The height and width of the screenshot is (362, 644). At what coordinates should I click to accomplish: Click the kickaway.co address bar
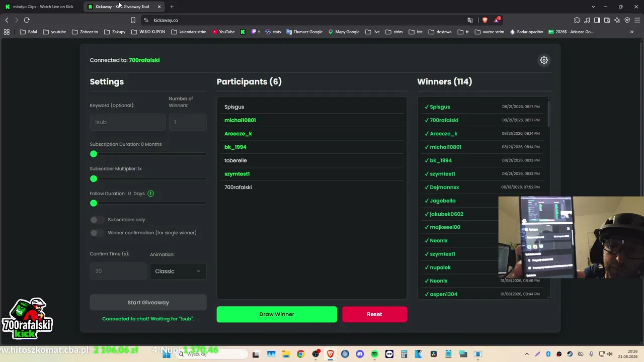[x=302, y=20]
